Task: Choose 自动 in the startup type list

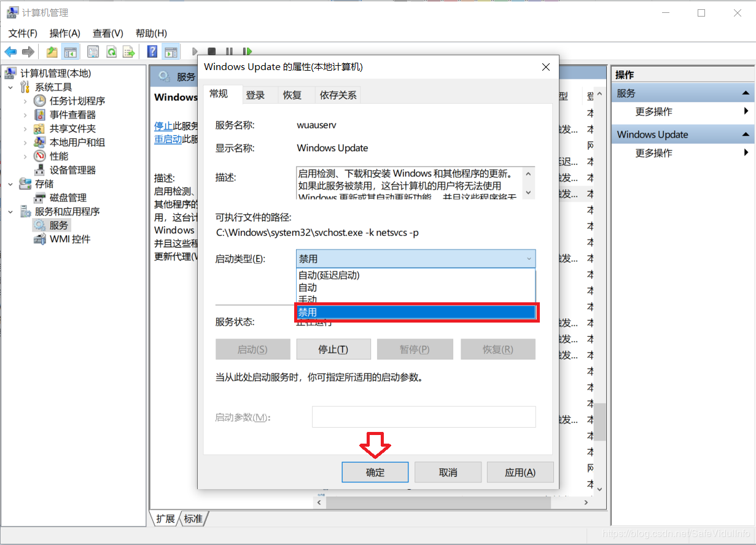Action: (x=416, y=288)
